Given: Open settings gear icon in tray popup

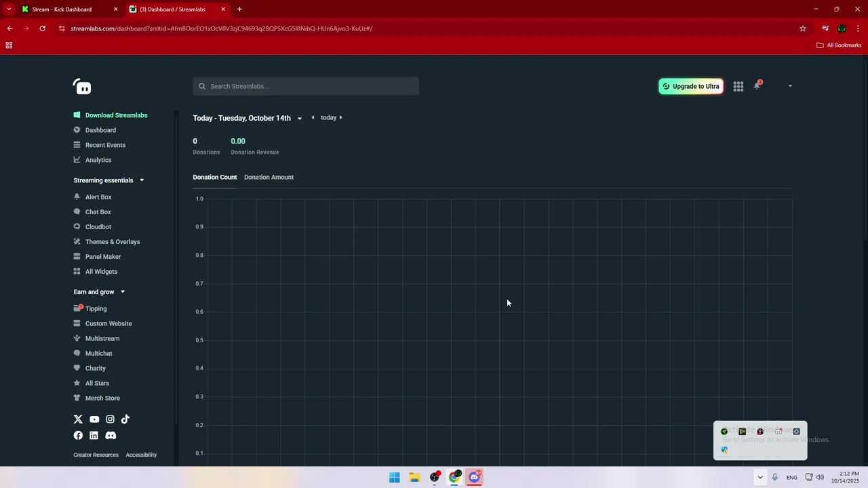Looking at the screenshot, I should (797, 431).
